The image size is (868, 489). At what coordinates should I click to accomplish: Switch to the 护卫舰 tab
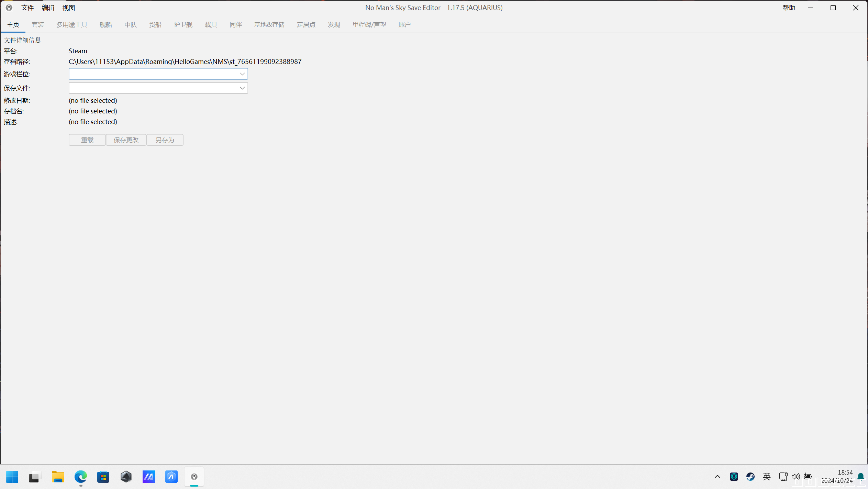(x=183, y=25)
